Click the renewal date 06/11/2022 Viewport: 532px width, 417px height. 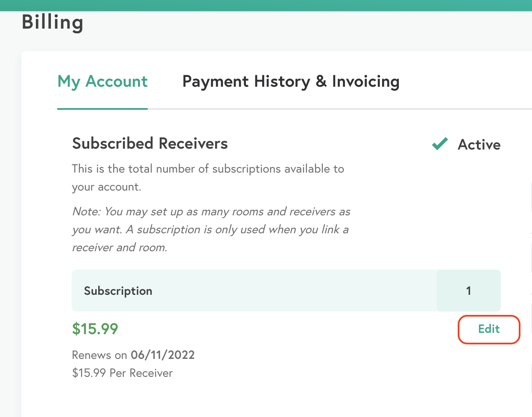coord(163,355)
